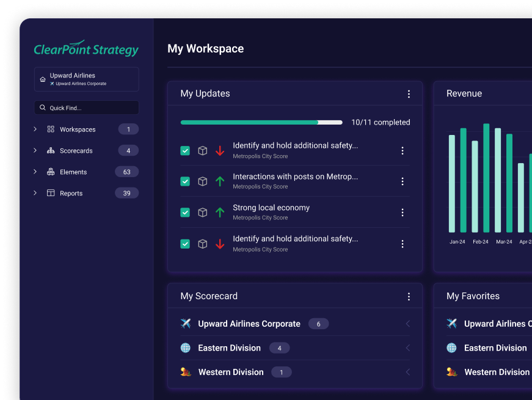Expand the Scorecards sidebar section
532x400 pixels.
pyautogui.click(x=35, y=150)
